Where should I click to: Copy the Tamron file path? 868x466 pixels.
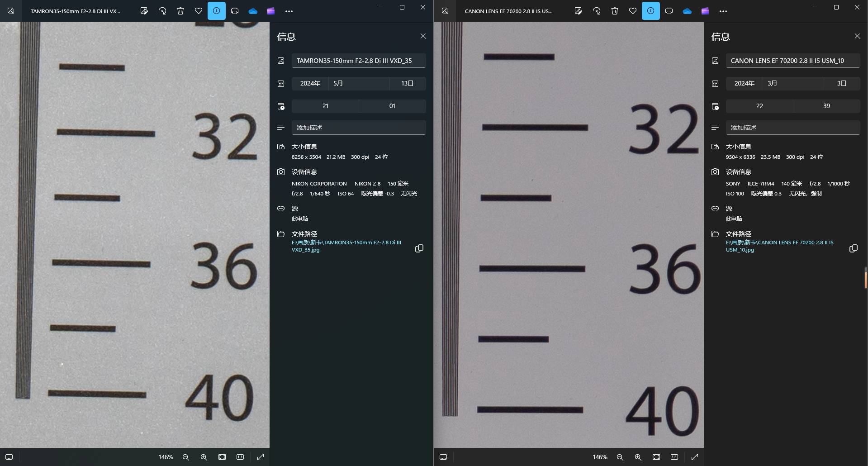click(x=419, y=248)
